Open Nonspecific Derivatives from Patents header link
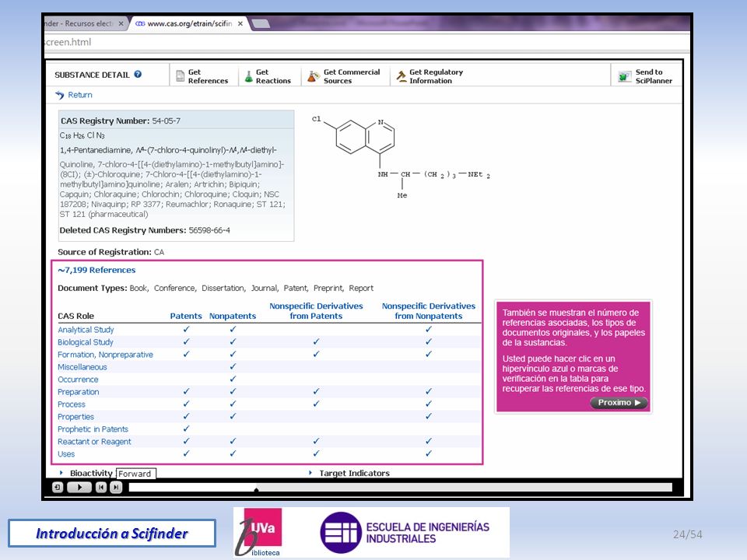 pos(317,311)
